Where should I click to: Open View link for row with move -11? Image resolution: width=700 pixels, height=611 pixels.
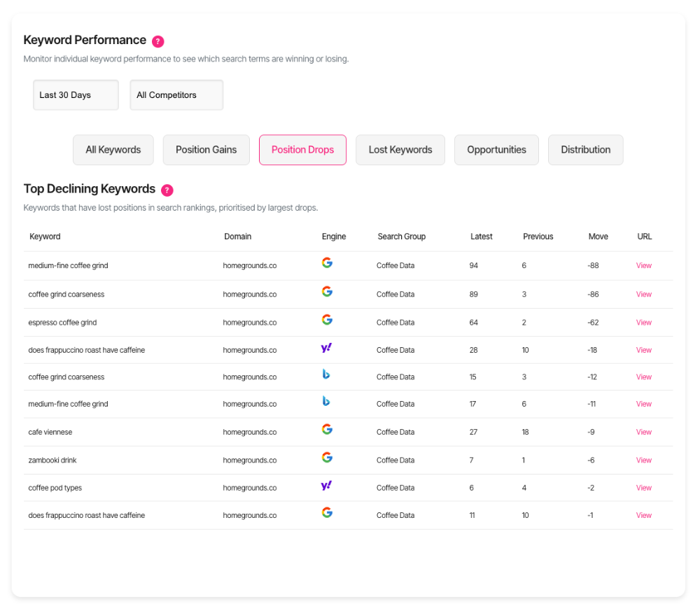[x=644, y=404]
